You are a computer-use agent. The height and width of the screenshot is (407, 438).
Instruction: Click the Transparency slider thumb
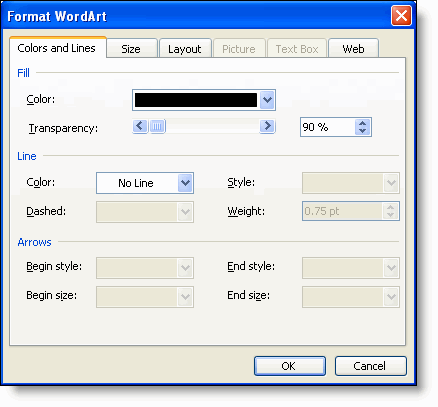tap(157, 126)
